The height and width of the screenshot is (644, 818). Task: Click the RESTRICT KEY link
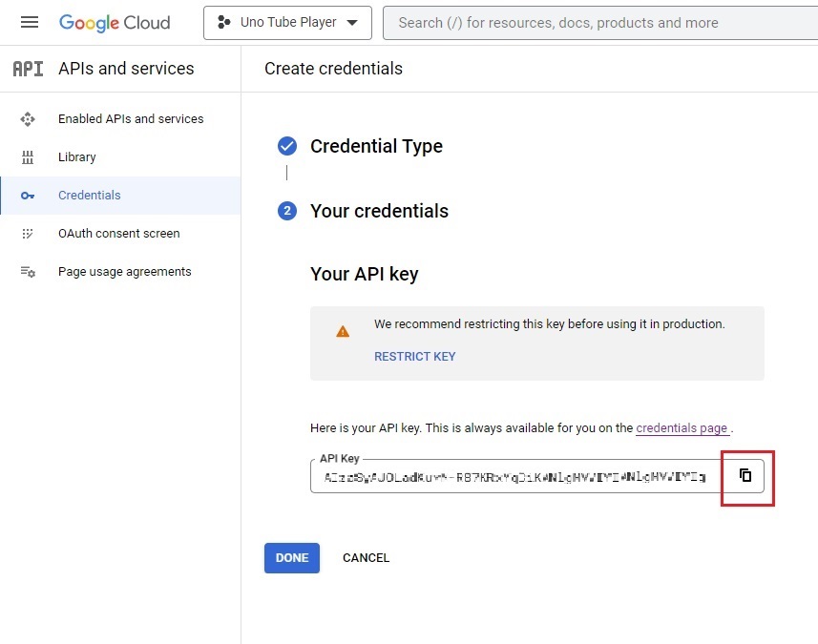pyautogui.click(x=415, y=356)
